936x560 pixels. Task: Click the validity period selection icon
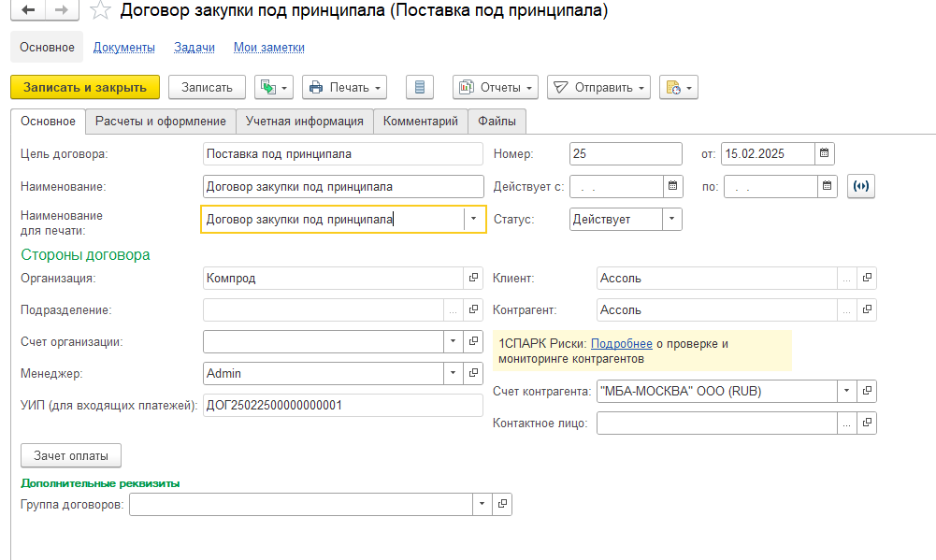(x=861, y=186)
